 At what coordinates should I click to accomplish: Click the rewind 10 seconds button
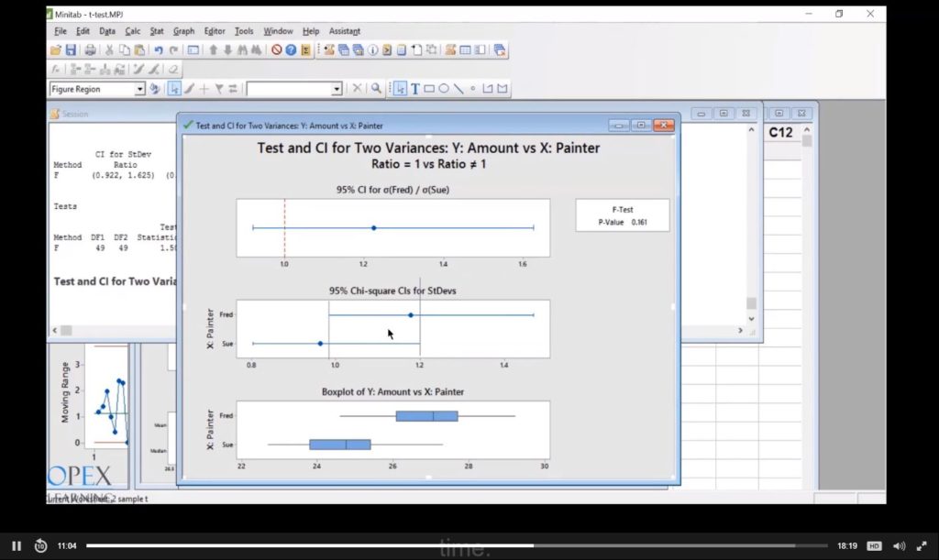[x=40, y=546]
